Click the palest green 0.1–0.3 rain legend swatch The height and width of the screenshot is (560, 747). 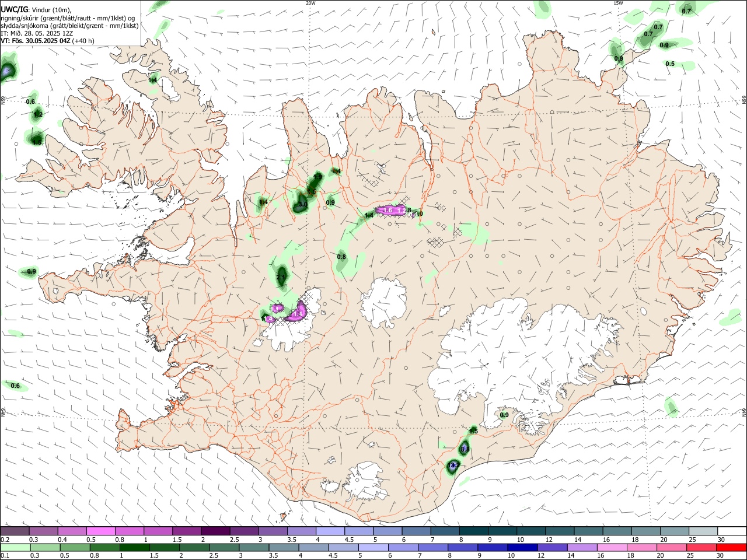point(15,547)
